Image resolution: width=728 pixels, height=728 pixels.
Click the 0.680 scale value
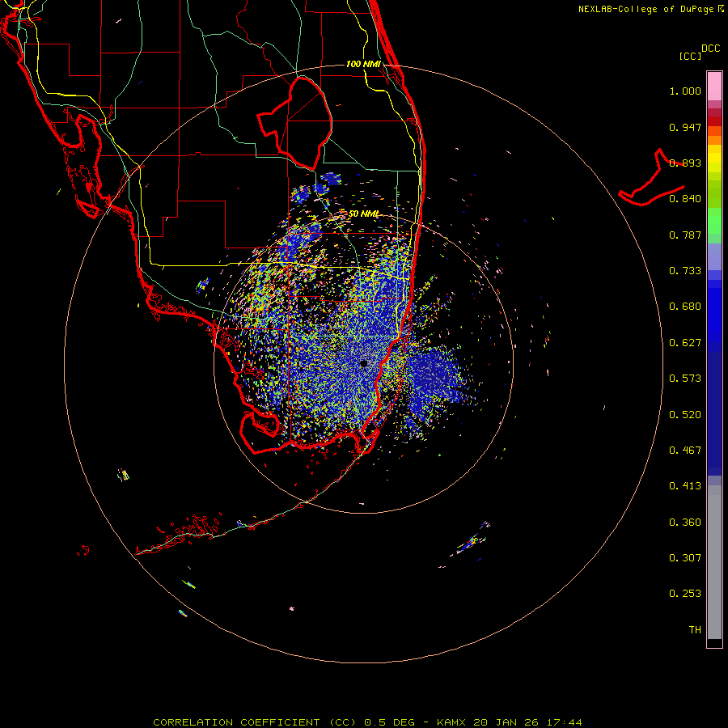pyautogui.click(x=685, y=307)
